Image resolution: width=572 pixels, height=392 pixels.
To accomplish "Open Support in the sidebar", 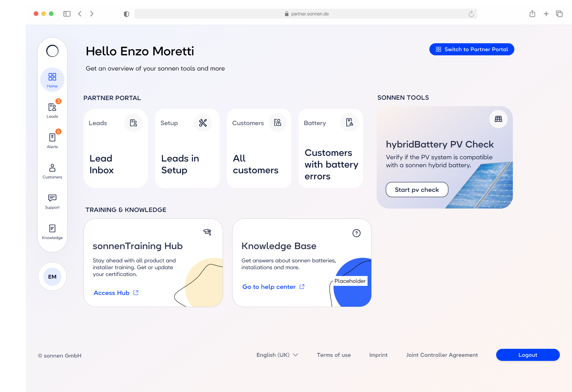I will tap(52, 201).
